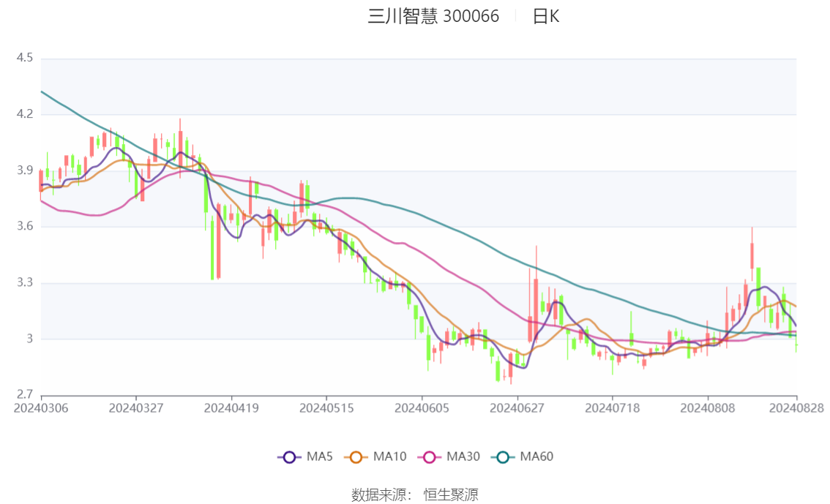The height and width of the screenshot is (504, 830).
Task: Click the 2.7 y-axis value
Action: pos(25,394)
